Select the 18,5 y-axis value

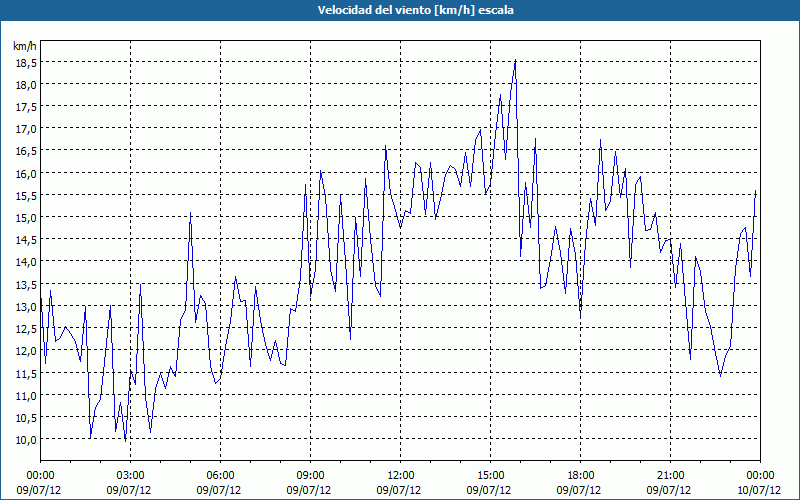(x=26, y=63)
